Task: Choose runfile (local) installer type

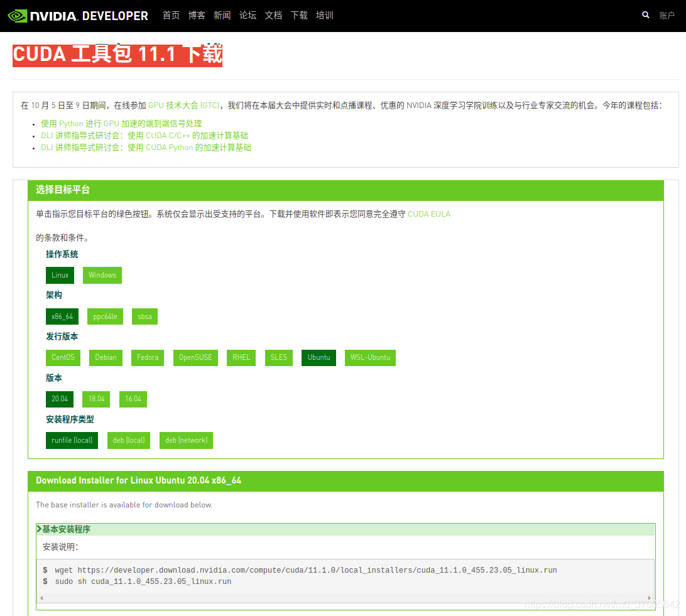Action: coord(72,440)
